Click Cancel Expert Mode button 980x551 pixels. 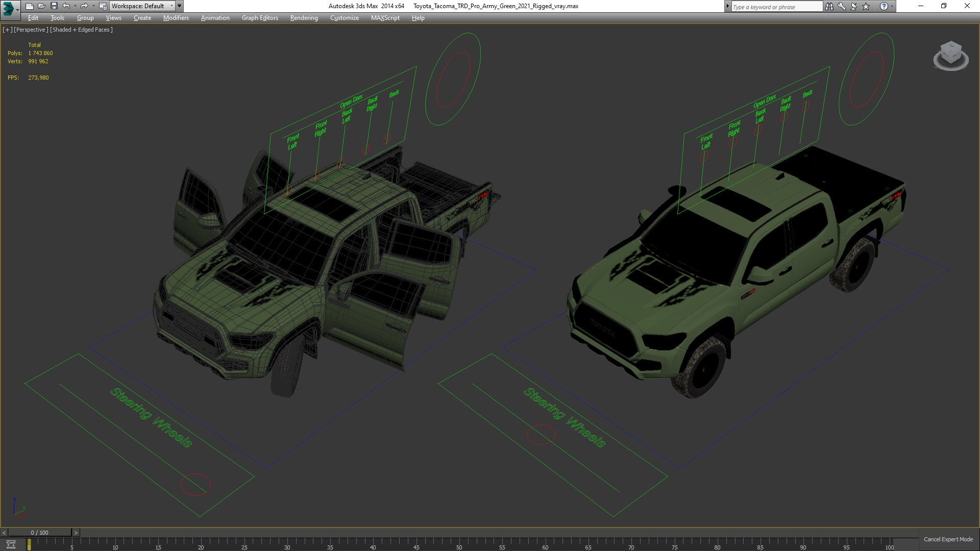coord(948,539)
